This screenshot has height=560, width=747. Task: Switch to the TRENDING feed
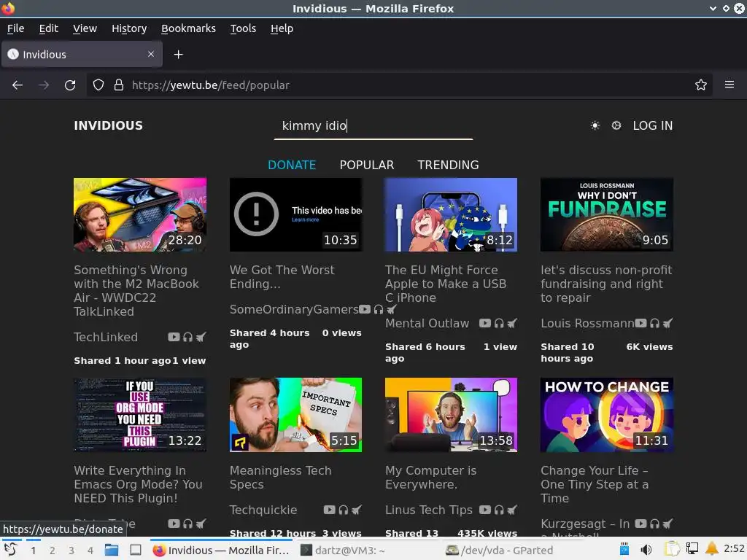point(449,165)
